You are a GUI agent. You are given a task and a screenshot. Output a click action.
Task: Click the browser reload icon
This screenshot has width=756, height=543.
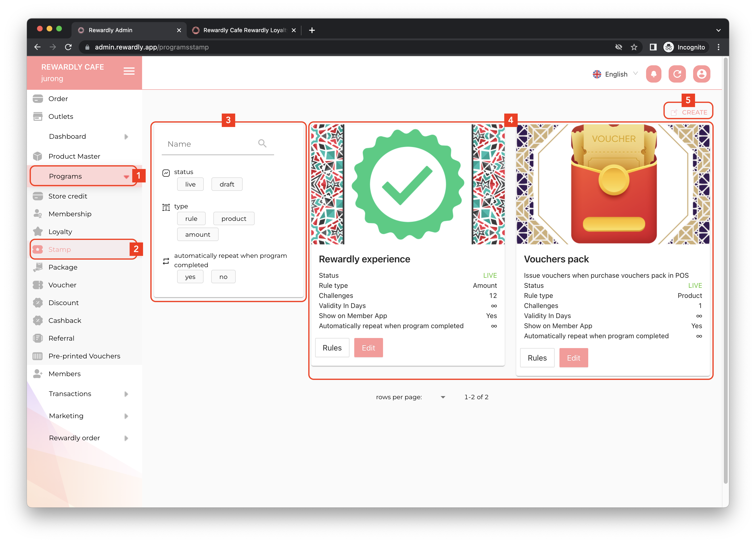pos(68,47)
